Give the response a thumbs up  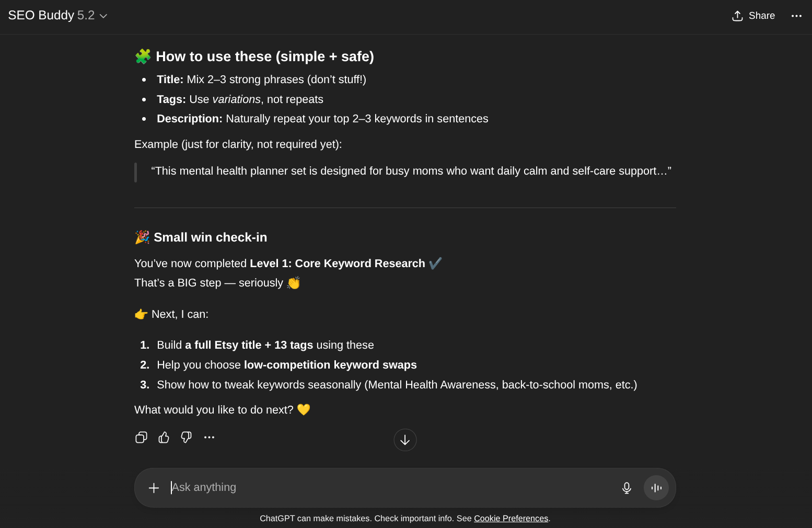(164, 438)
